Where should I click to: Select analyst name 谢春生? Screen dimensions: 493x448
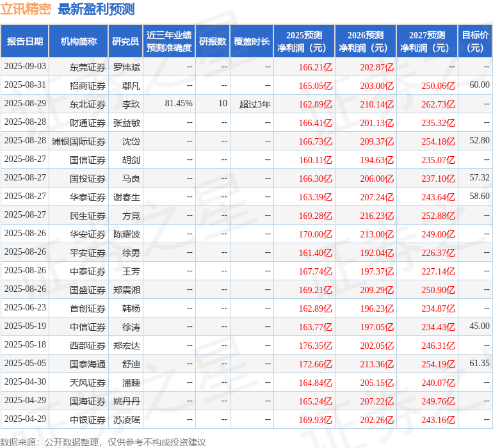[127, 197]
